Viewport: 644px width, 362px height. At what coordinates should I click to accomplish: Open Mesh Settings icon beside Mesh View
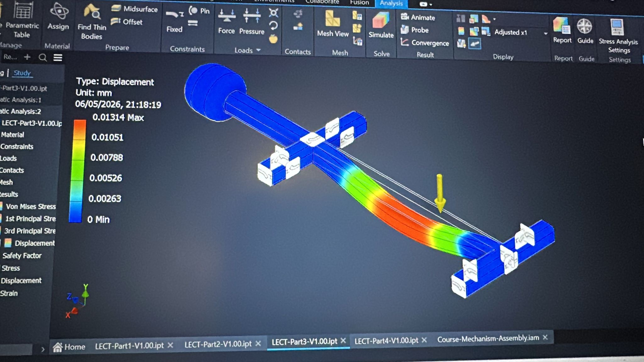(357, 15)
